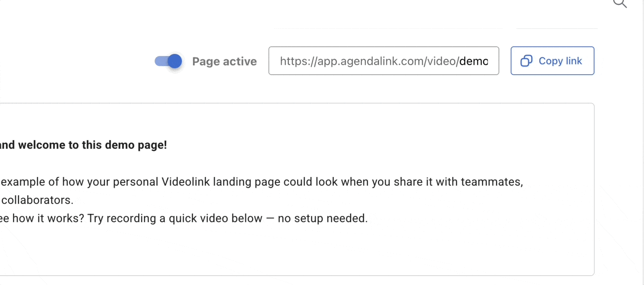The image size is (644, 285).
Task: Click the "collaborators." text line
Action: click(x=38, y=200)
